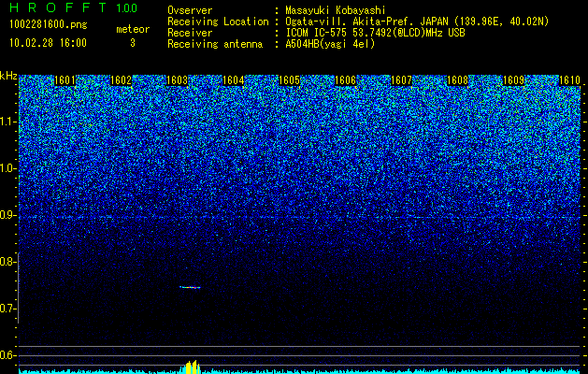Click the 1604 time marker
The height and width of the screenshot is (374, 588).
[234, 80]
